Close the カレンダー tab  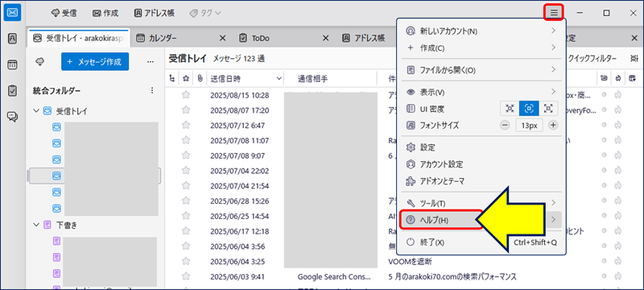223,38
